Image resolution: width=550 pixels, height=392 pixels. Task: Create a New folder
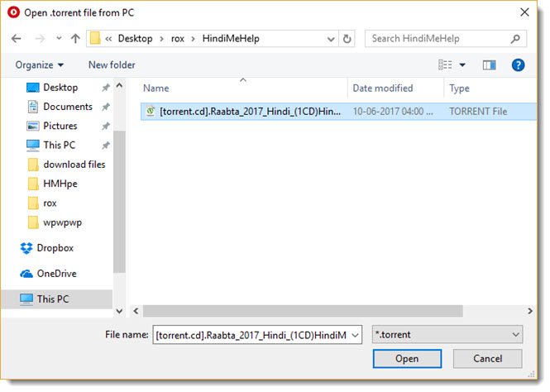(112, 65)
